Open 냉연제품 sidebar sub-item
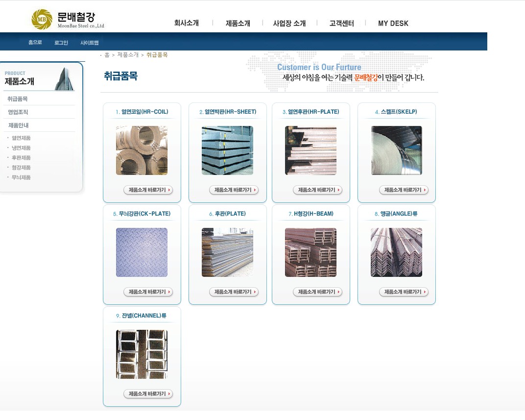 (x=21, y=148)
